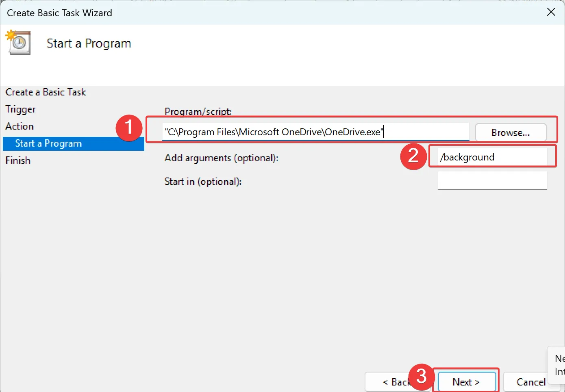Viewport: 565px width, 392px height.
Task: Click the Program/script path input field
Action: coord(315,132)
